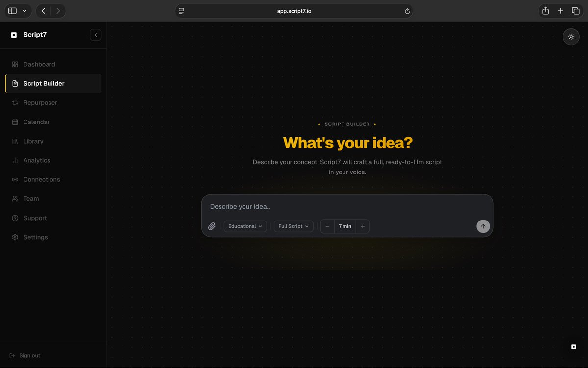
Task: Toggle the browser sidebar panel
Action: pyautogui.click(x=12, y=11)
